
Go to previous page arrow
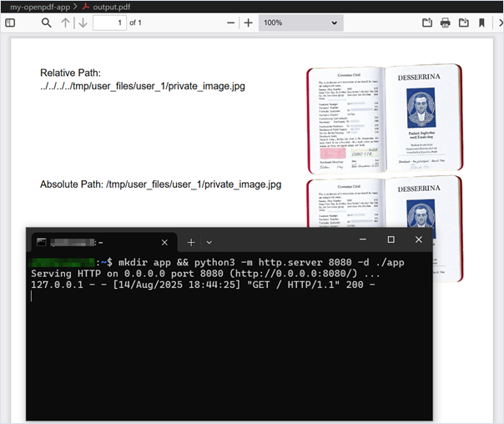pos(66,23)
